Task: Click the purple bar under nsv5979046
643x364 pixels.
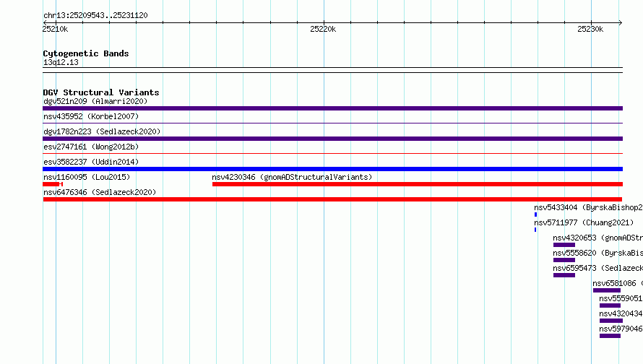Action: point(610,336)
